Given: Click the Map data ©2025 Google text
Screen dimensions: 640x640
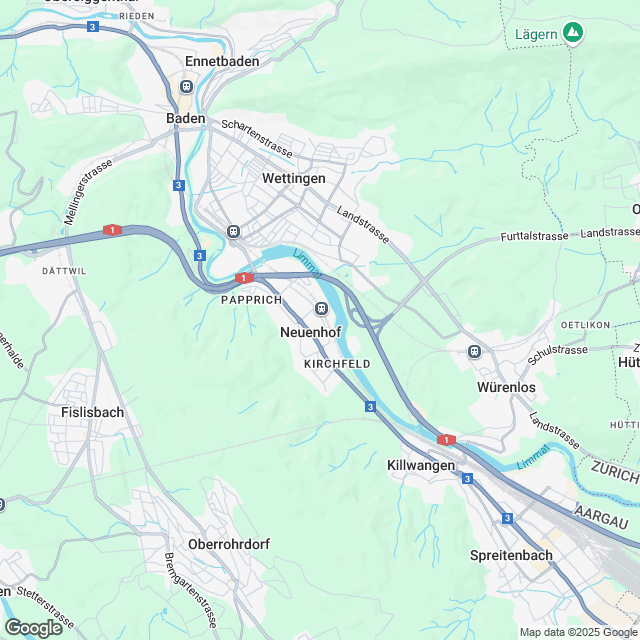Looking at the screenshot, I should point(579,633).
